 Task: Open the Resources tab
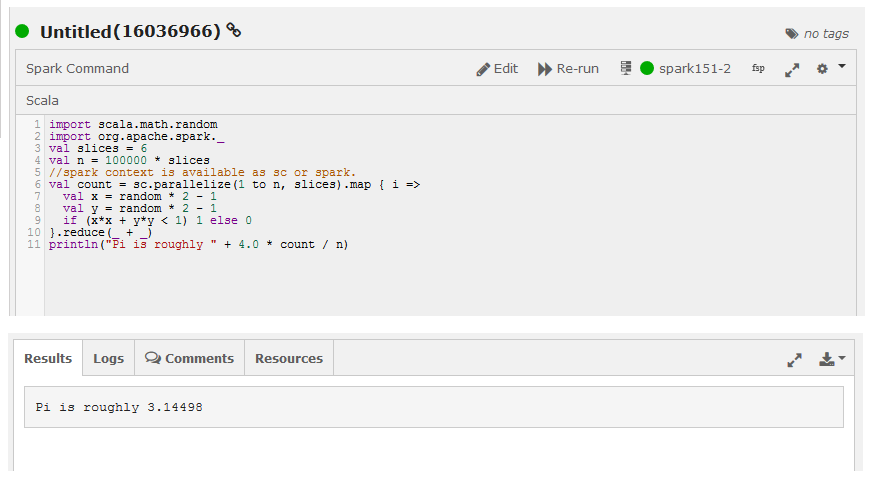point(289,358)
